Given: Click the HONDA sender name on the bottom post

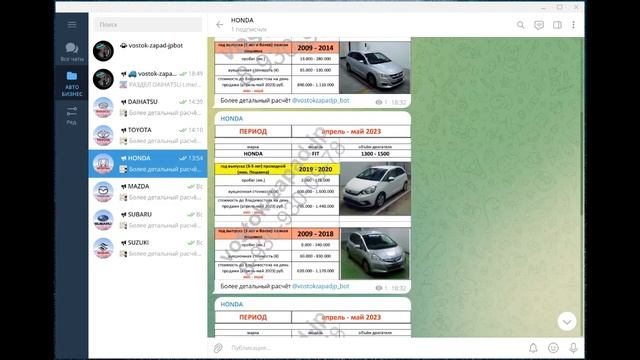Looking at the screenshot, I should (x=231, y=304).
